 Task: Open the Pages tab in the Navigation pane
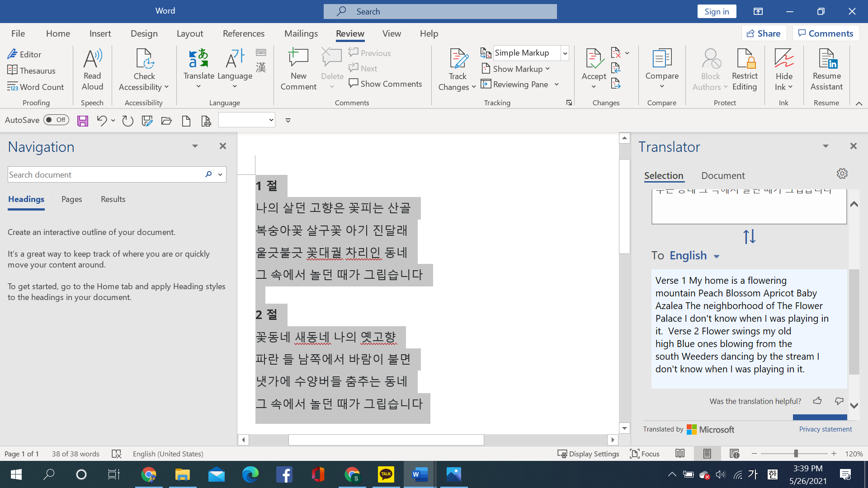coord(71,199)
